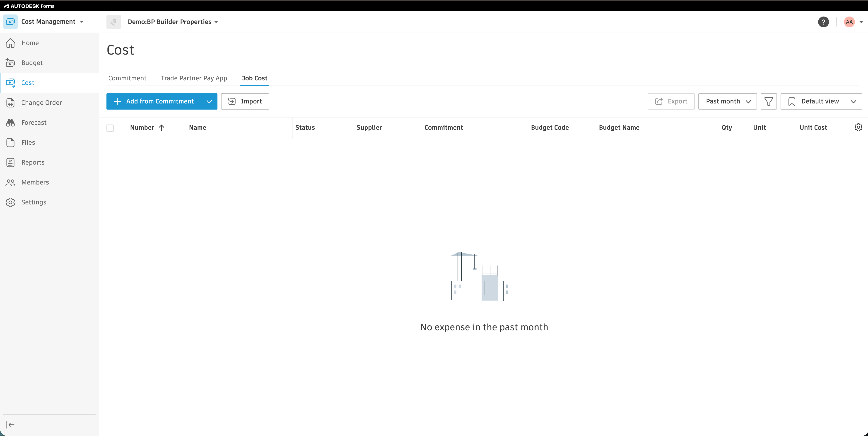Click the Change Order icon in sidebar
Screen dimensions: 868x436
point(10,102)
